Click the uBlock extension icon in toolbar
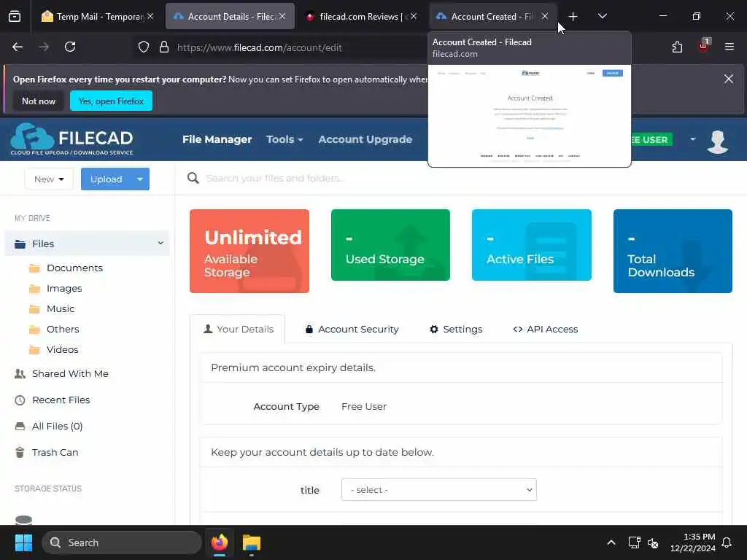Image resolution: width=747 pixels, height=560 pixels. 704,46
